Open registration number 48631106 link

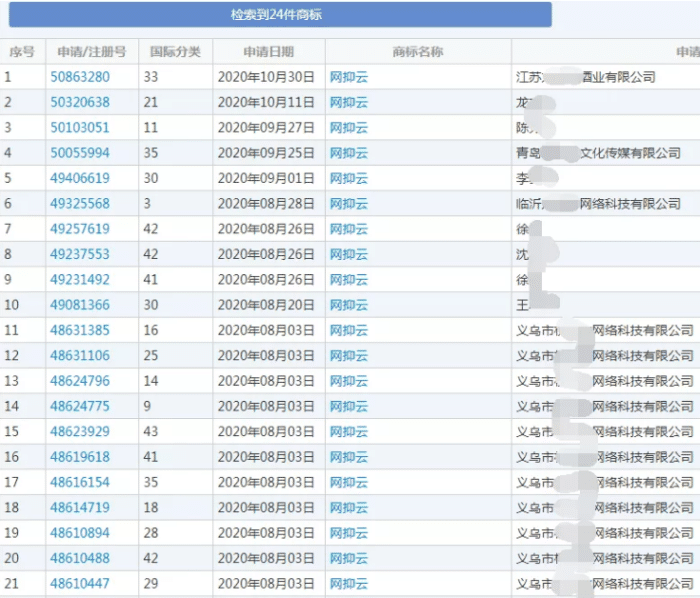coord(80,356)
